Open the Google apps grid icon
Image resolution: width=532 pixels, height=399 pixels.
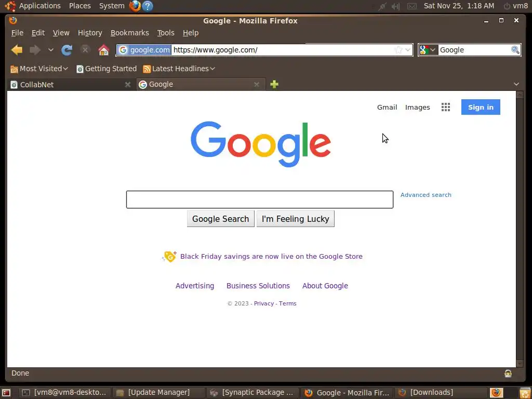[445, 107]
